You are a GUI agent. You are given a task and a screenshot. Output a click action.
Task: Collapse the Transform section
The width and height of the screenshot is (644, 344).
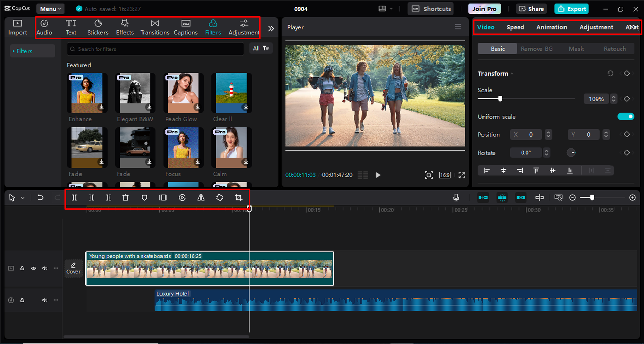(x=512, y=74)
